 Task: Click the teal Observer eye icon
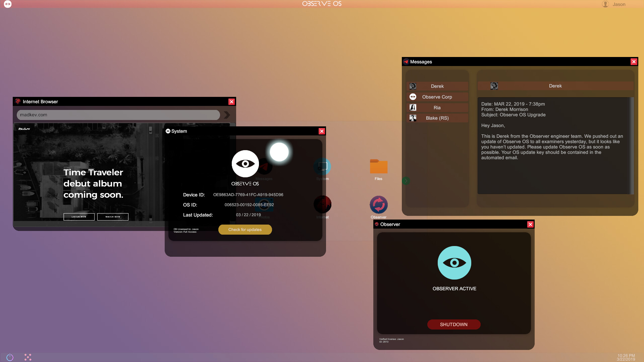(x=454, y=263)
